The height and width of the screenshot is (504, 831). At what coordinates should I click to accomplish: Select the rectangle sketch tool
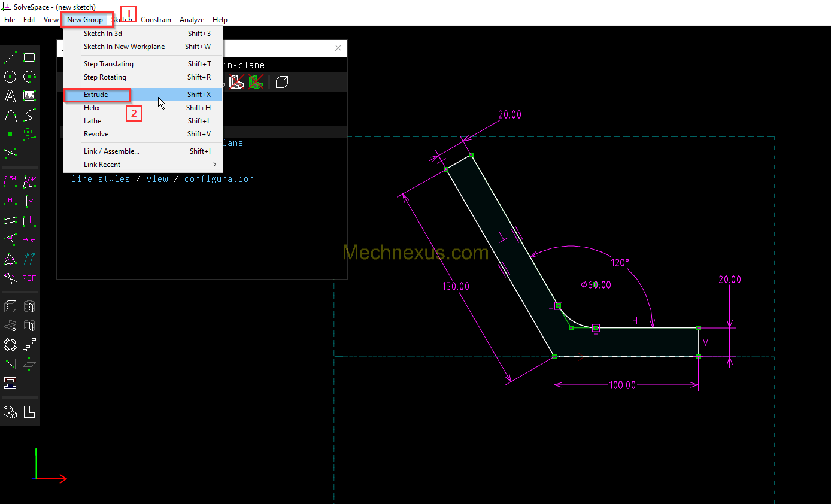pyautogui.click(x=29, y=57)
